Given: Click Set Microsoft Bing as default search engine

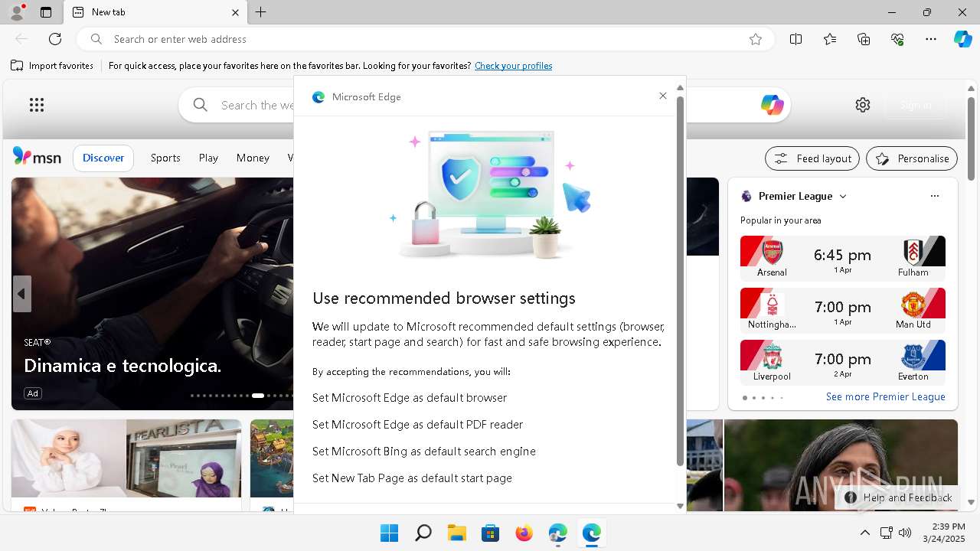Looking at the screenshot, I should point(424,452).
